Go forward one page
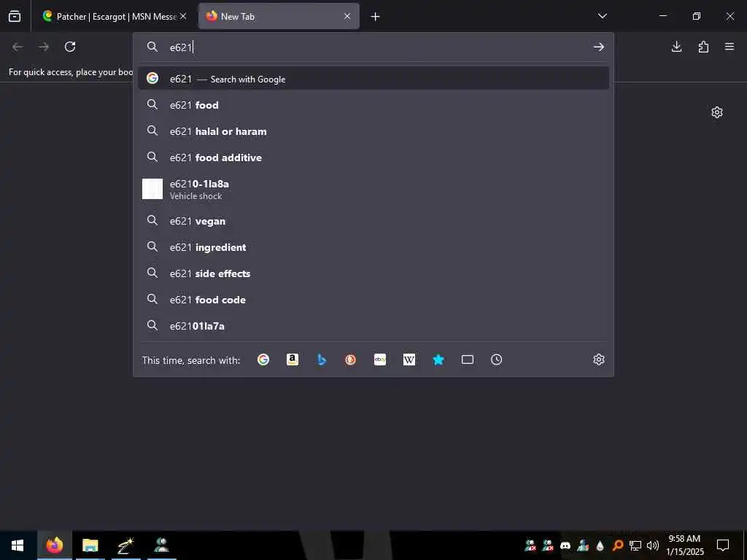This screenshot has height=560, width=747. pos(44,47)
